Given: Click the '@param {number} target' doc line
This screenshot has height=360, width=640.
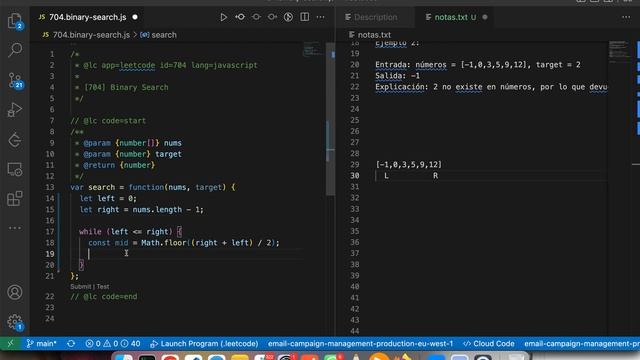Looking at the screenshot, I should coord(128,154).
